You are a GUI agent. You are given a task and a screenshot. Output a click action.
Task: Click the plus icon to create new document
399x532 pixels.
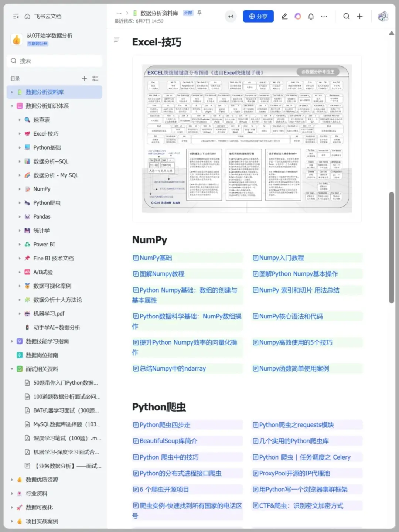pos(359,16)
